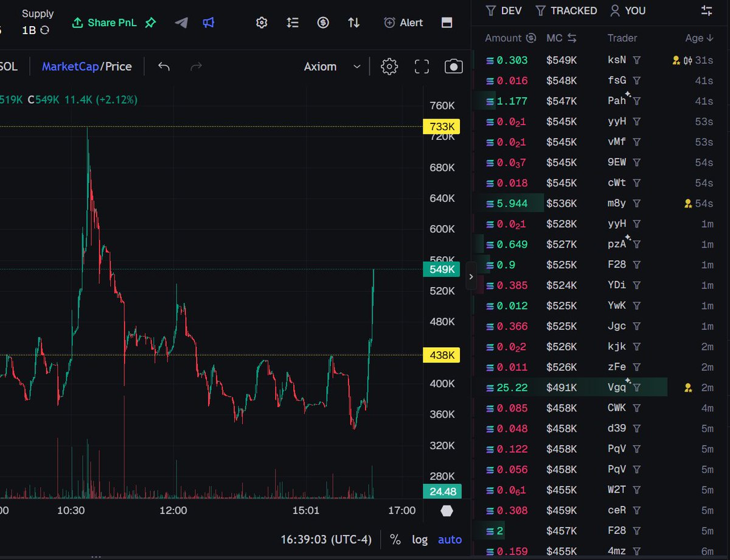Sort trades by Age column
The image size is (730, 560).
[699, 38]
